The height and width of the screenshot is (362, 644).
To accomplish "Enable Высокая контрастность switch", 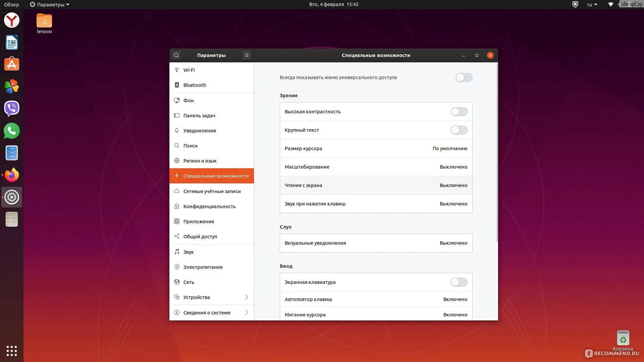I will (x=459, y=112).
